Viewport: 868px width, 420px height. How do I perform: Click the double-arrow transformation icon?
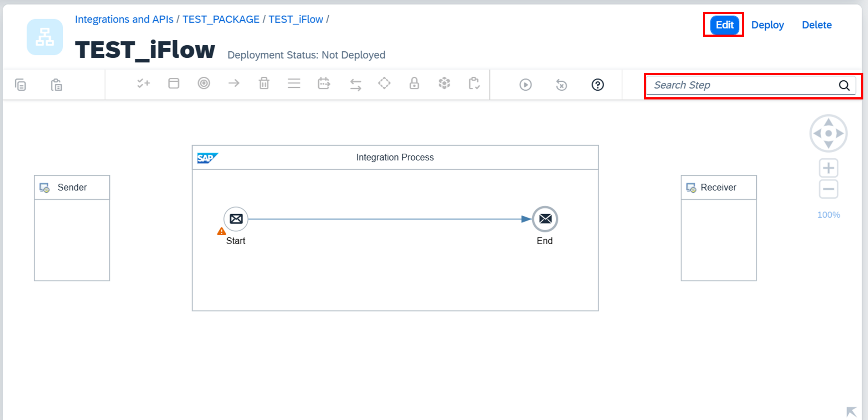tap(355, 84)
